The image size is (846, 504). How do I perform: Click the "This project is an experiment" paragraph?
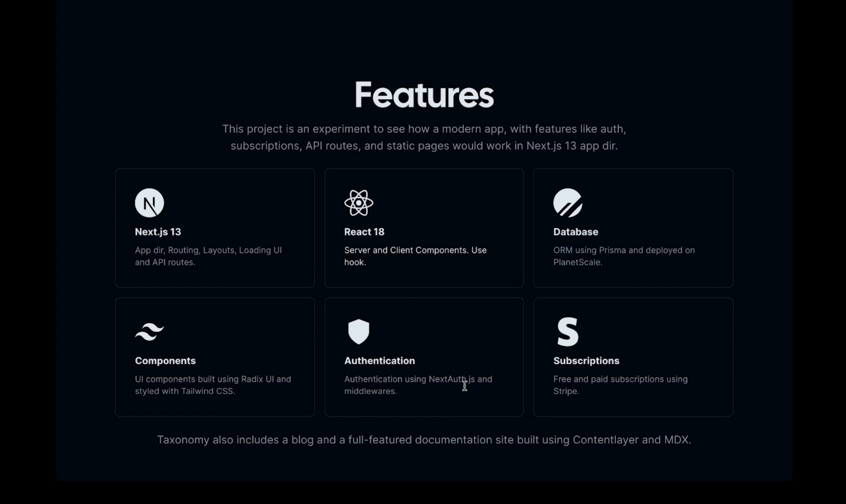point(424,137)
